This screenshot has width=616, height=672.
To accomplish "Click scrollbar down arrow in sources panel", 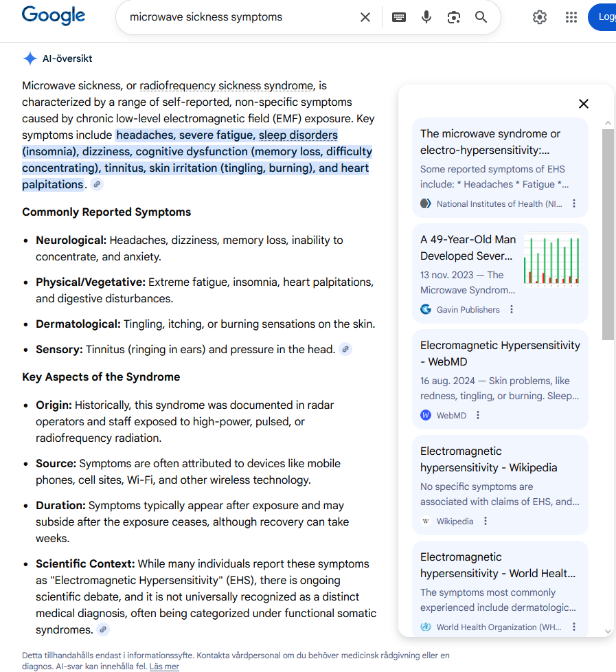I will coord(608,631).
